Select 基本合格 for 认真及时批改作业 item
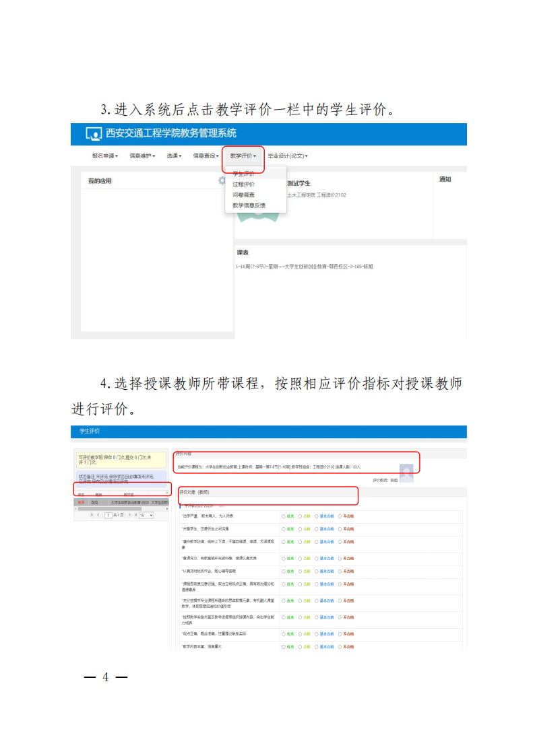The image size is (535, 756). pos(317,572)
